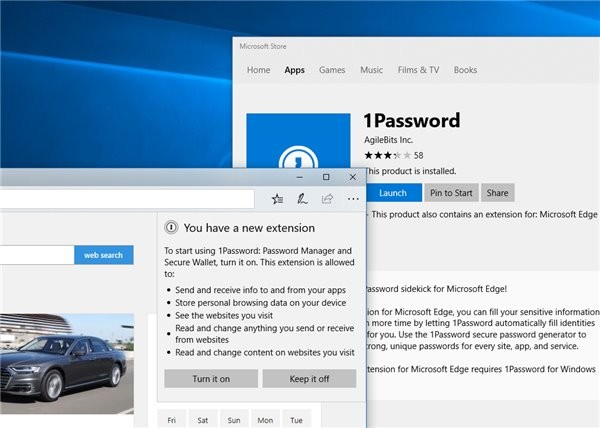The height and width of the screenshot is (428, 600).
Task: Click 1Password icon in extension popup header
Action: tap(171, 228)
